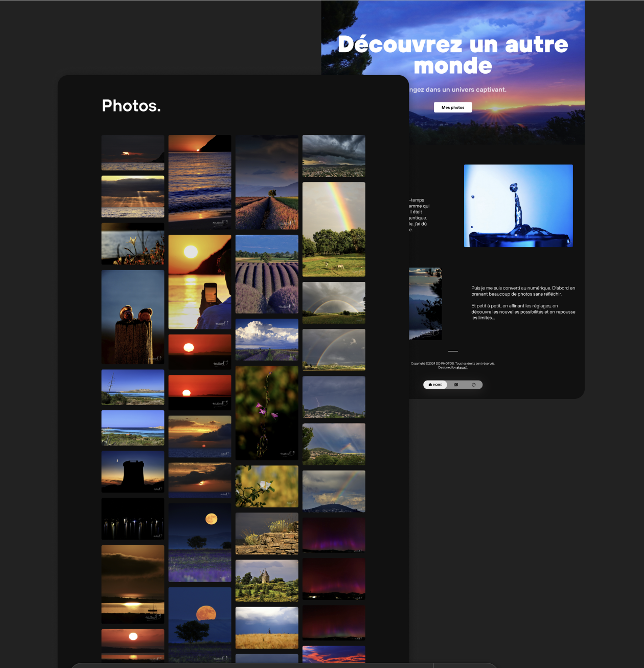Image resolution: width=644 pixels, height=668 pixels.
Task: Open the sun rays through clouds photo
Action: [133, 196]
